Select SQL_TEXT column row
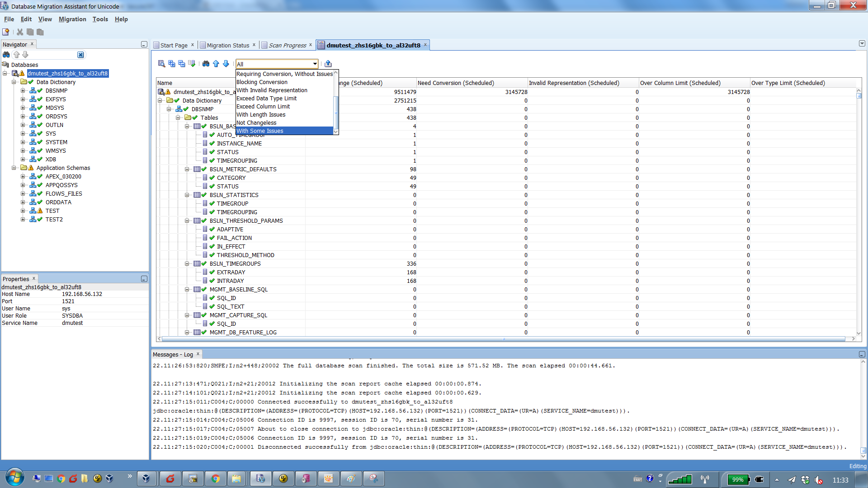868x488 pixels. [x=231, y=307]
